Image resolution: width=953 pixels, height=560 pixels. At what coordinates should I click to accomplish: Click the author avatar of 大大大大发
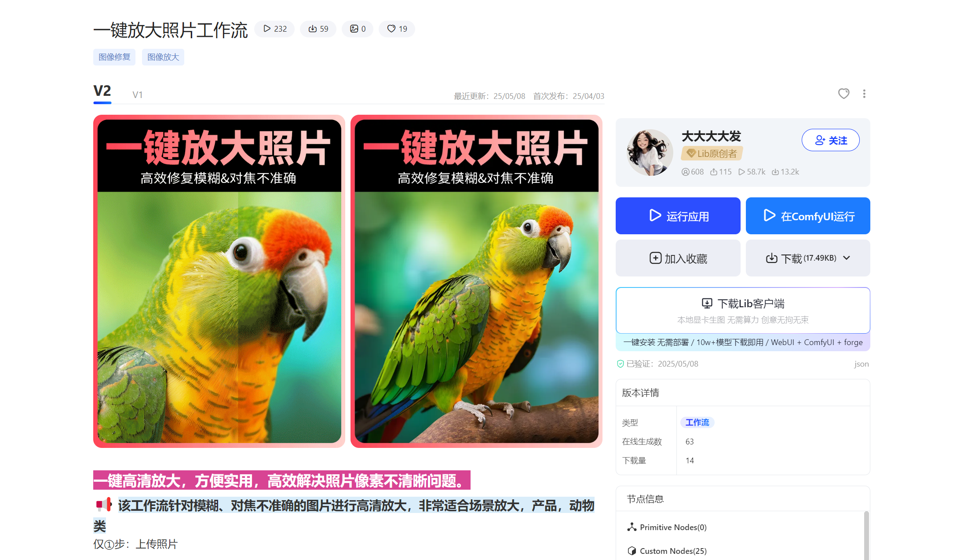(x=649, y=152)
